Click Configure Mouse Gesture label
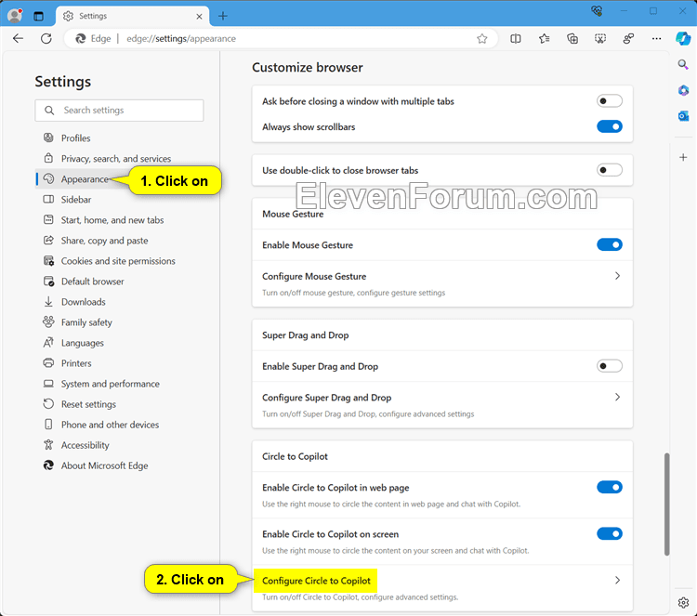 coord(314,277)
